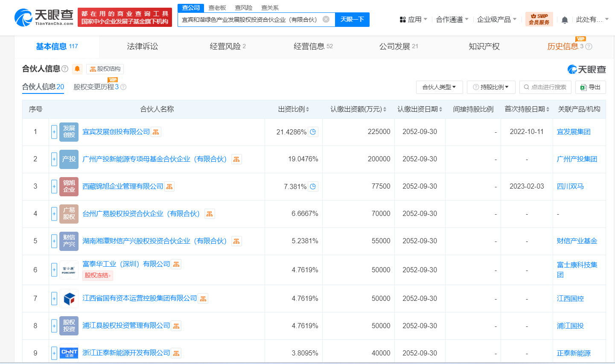Open the 企业级产品 header menu
Screen dimensions: 615x364
(x=497, y=20)
